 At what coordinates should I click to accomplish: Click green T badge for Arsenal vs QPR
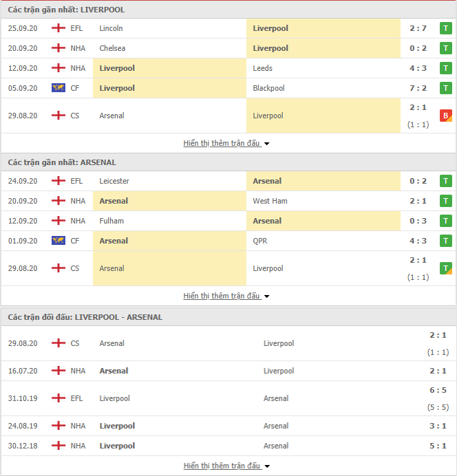(x=446, y=241)
